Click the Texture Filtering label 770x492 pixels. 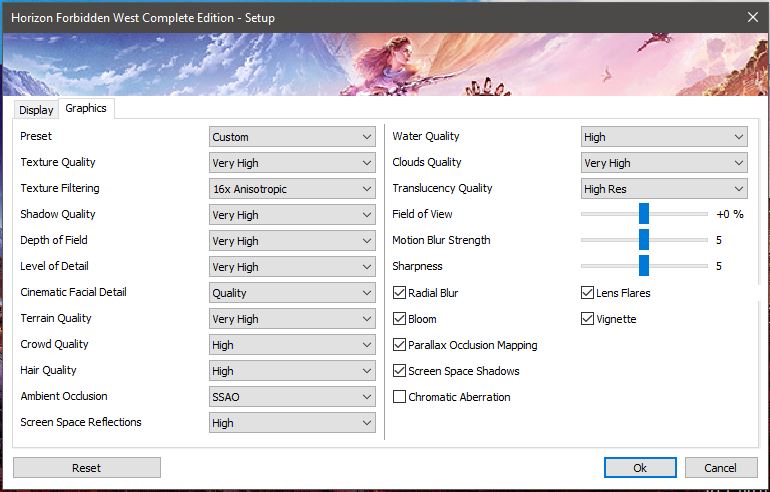click(60, 189)
